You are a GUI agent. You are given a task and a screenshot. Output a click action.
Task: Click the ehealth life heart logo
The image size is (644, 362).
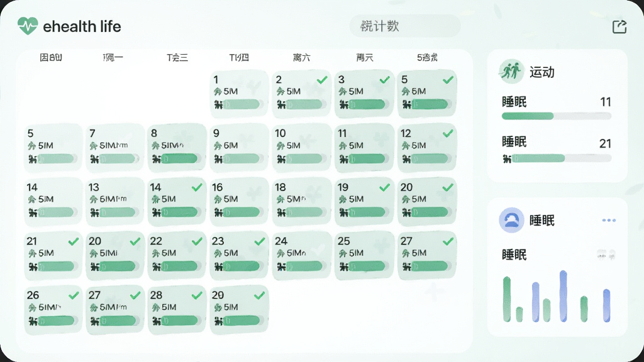coord(28,26)
